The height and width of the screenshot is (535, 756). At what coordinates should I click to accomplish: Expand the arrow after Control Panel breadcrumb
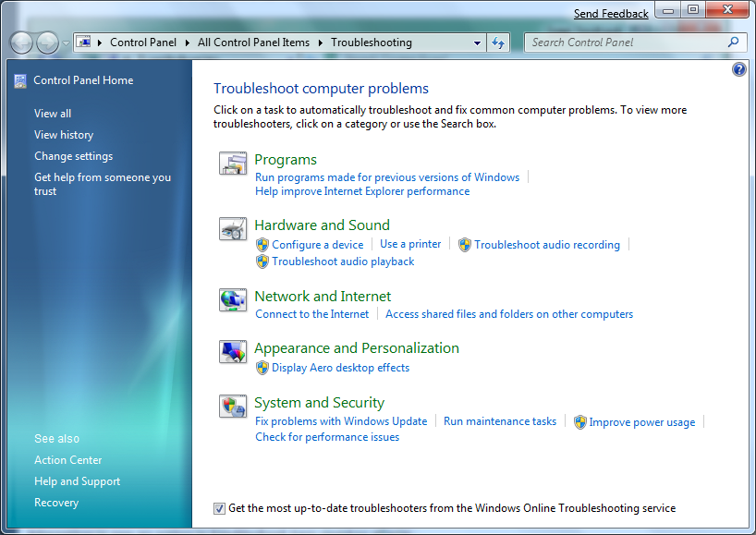[x=187, y=43]
